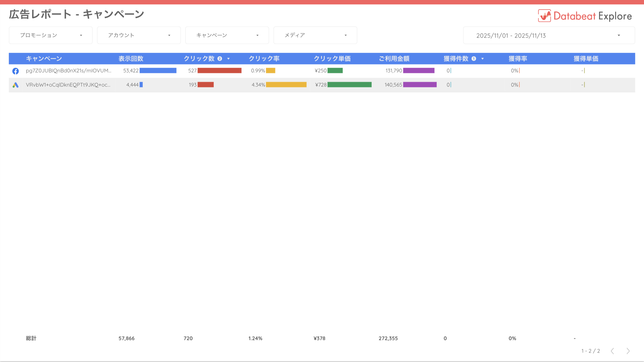Click sort badge 2 next to クリック数
The height and width of the screenshot is (362, 644).
point(220,59)
